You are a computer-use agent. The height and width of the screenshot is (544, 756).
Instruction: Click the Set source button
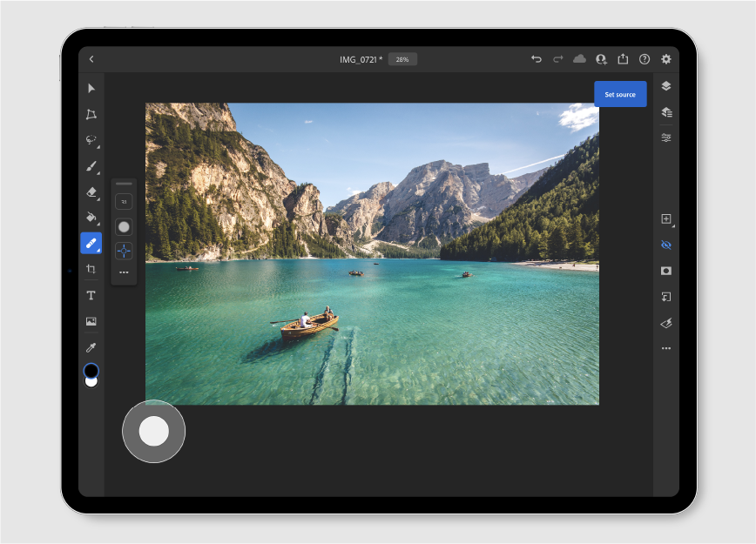[x=620, y=94]
